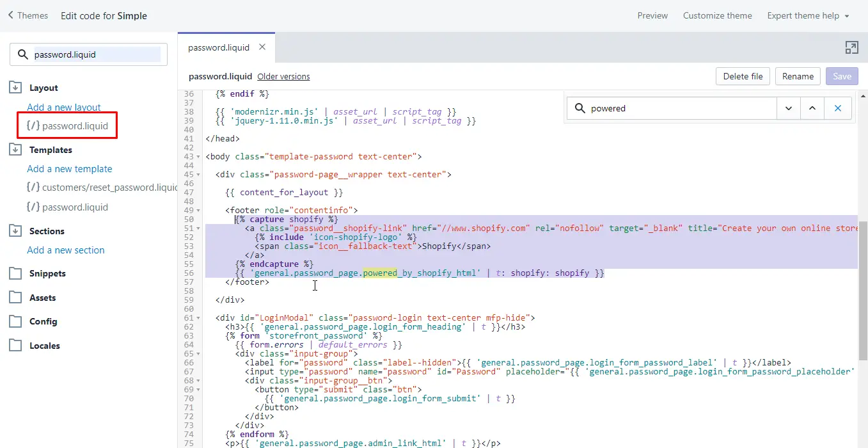Click the '</footer>' closing tag line
868x448 pixels.
248,282
